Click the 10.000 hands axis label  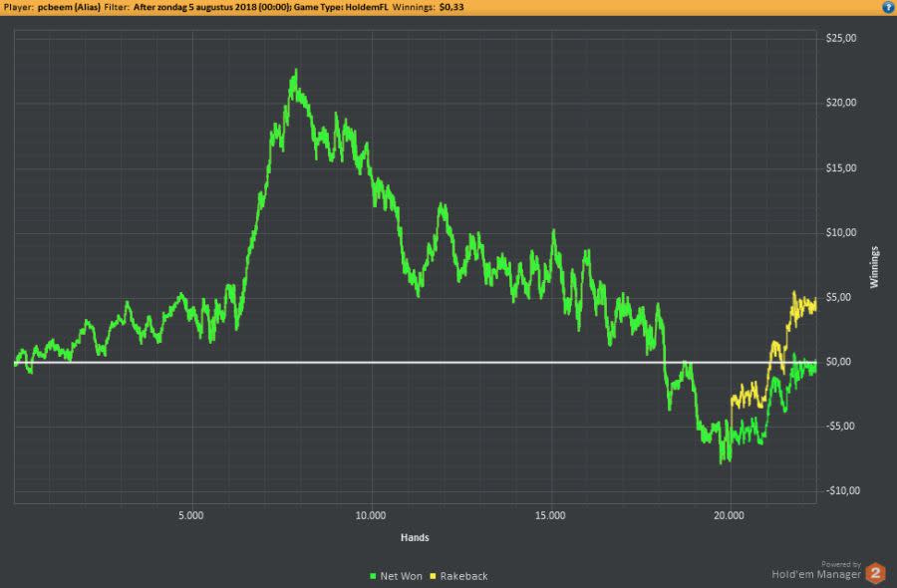click(371, 515)
